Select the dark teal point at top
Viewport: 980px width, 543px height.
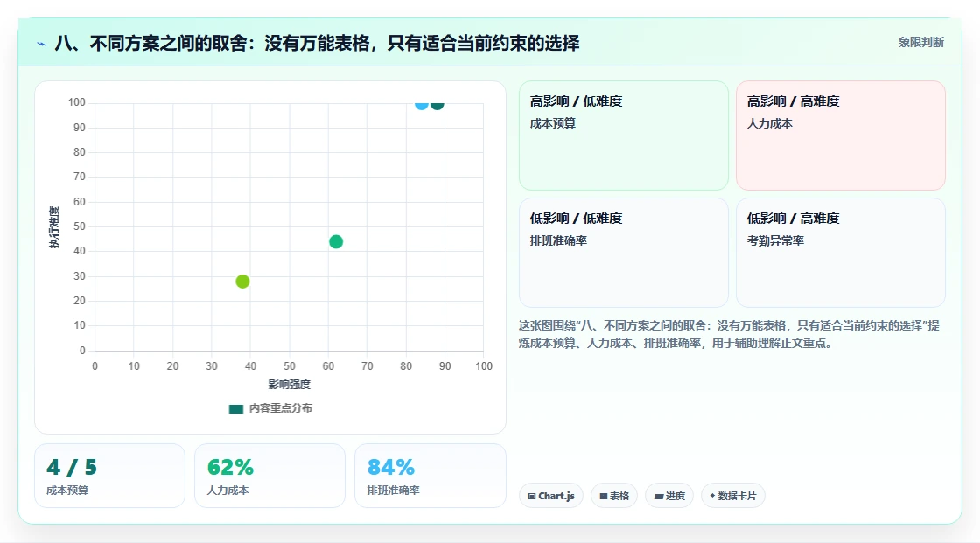(x=437, y=104)
